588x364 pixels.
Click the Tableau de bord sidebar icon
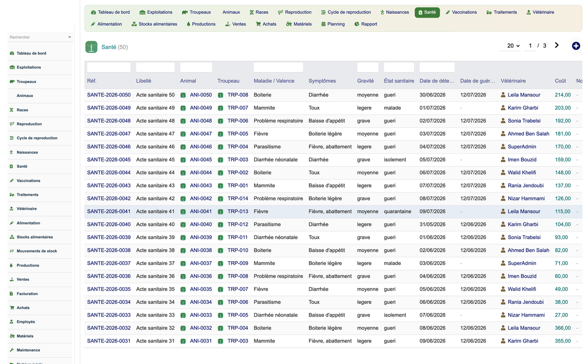tap(12, 53)
